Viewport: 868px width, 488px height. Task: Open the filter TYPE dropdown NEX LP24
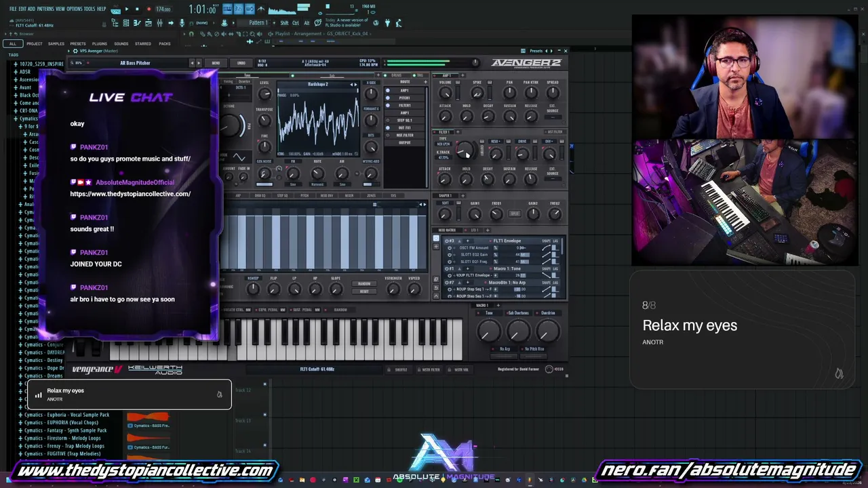click(443, 144)
